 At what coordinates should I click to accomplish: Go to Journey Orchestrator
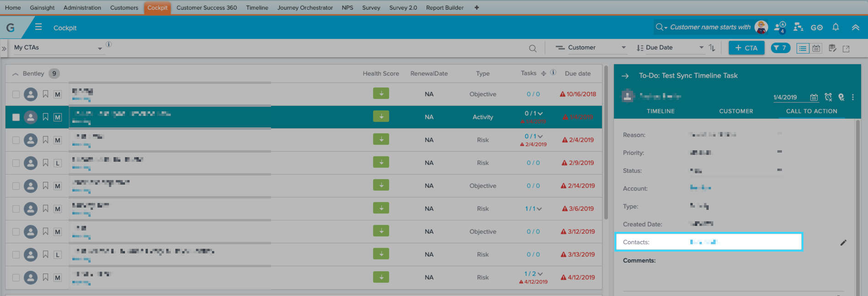coord(305,8)
